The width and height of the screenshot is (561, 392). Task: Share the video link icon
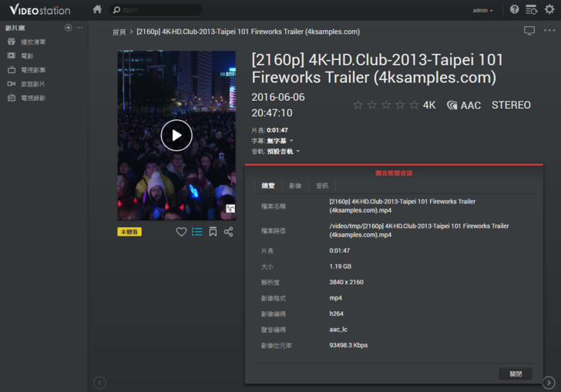click(x=228, y=232)
